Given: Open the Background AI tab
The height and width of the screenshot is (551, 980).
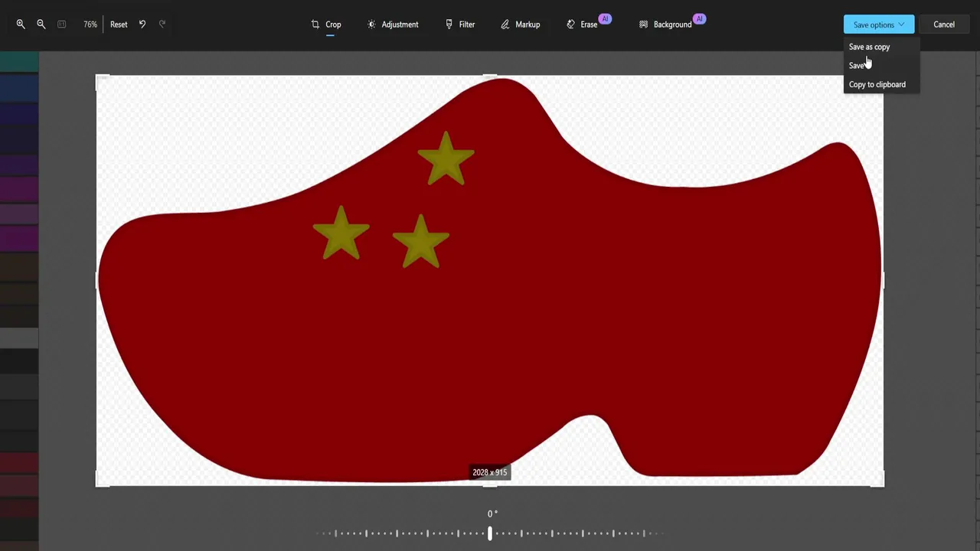Looking at the screenshot, I should click(671, 24).
